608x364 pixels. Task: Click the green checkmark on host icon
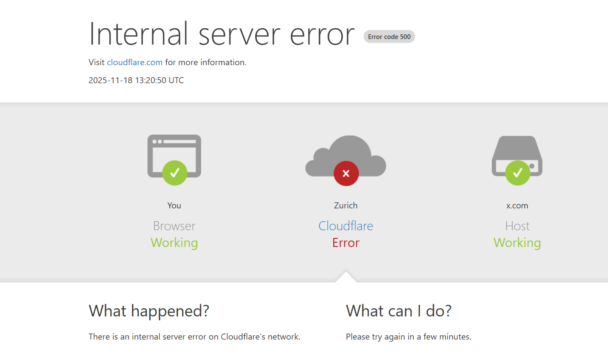pyautogui.click(x=518, y=173)
